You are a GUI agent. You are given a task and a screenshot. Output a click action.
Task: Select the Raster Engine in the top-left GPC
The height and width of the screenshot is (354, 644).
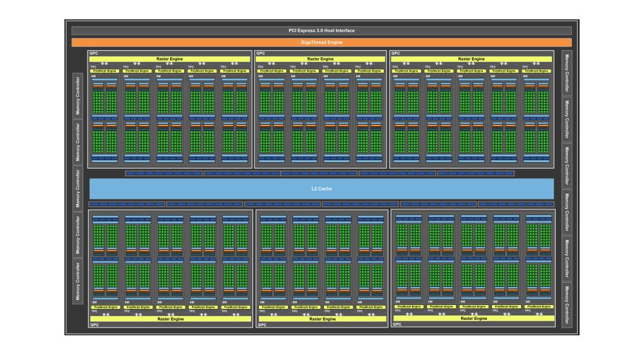(x=170, y=59)
